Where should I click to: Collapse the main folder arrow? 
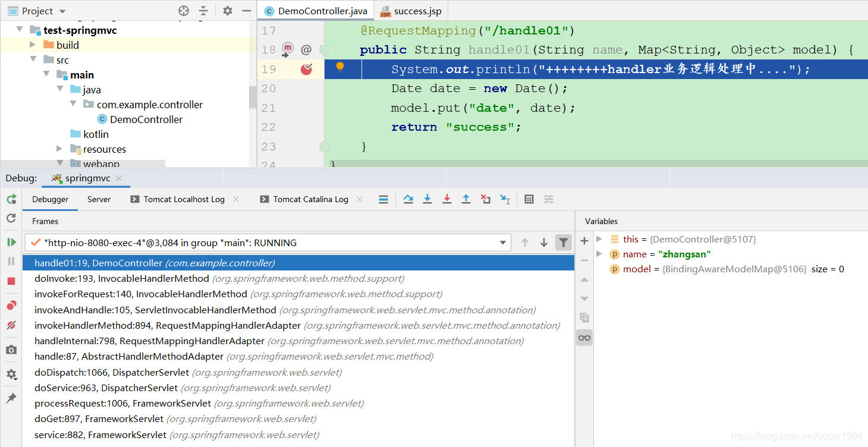(x=46, y=74)
